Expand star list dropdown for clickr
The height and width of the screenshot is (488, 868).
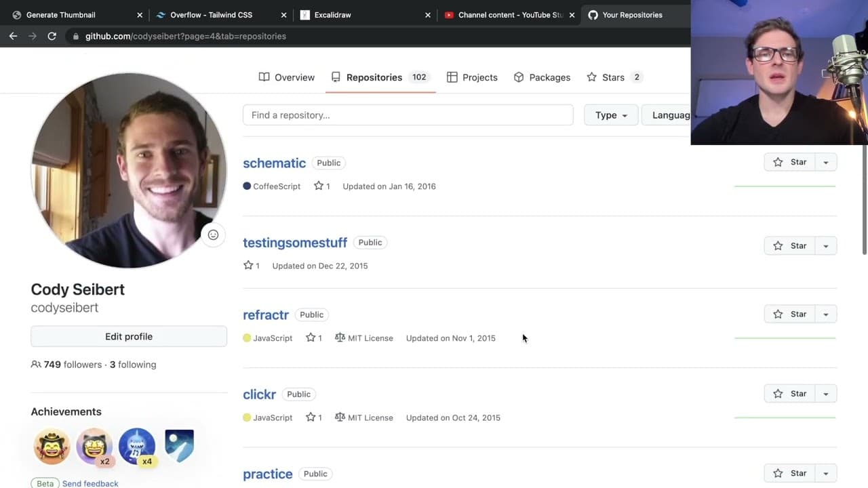click(825, 393)
